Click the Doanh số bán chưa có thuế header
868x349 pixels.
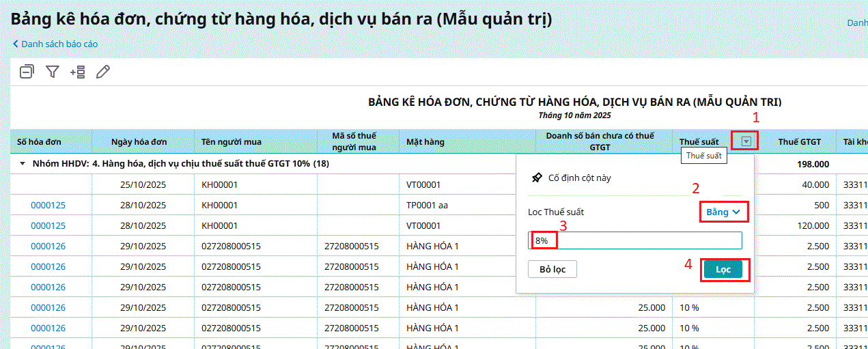coord(604,141)
